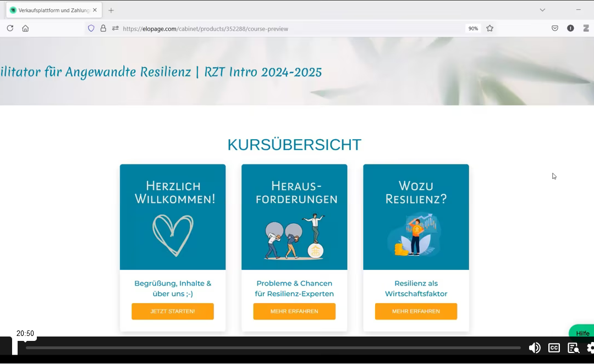Bookmark this page with the star icon
Screen dimensions: 594x364
click(490, 29)
